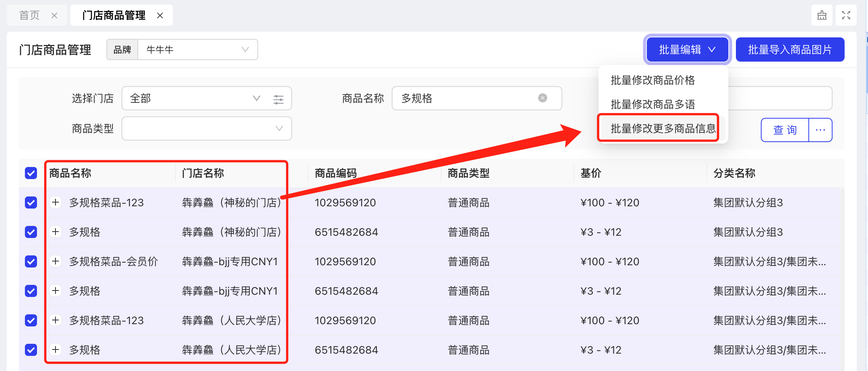Open the 商品类型 dropdown
Viewport: 868px width, 371px height.
[x=207, y=128]
